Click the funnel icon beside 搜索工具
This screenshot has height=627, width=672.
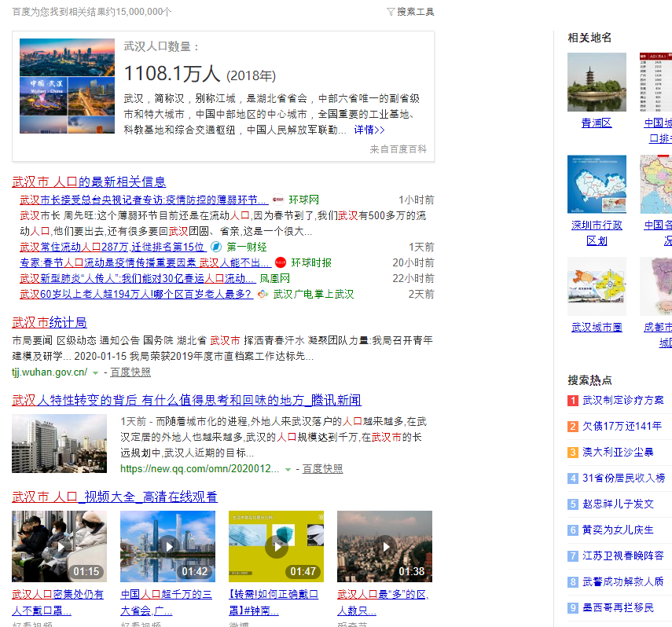[391, 12]
